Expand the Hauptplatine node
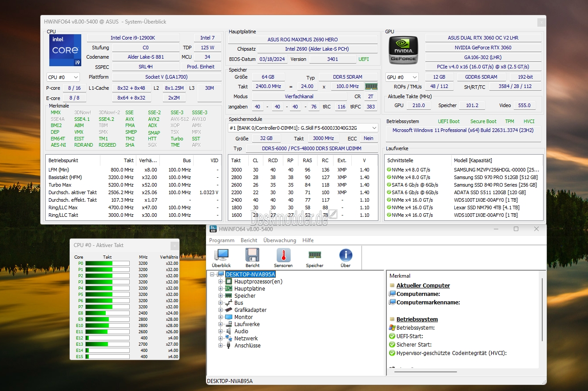Viewport: 588px width, 391px height. point(220,289)
